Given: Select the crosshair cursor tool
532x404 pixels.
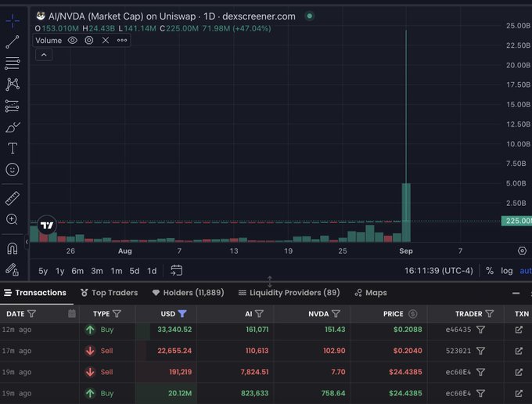Looking at the screenshot, I should pos(13,20).
